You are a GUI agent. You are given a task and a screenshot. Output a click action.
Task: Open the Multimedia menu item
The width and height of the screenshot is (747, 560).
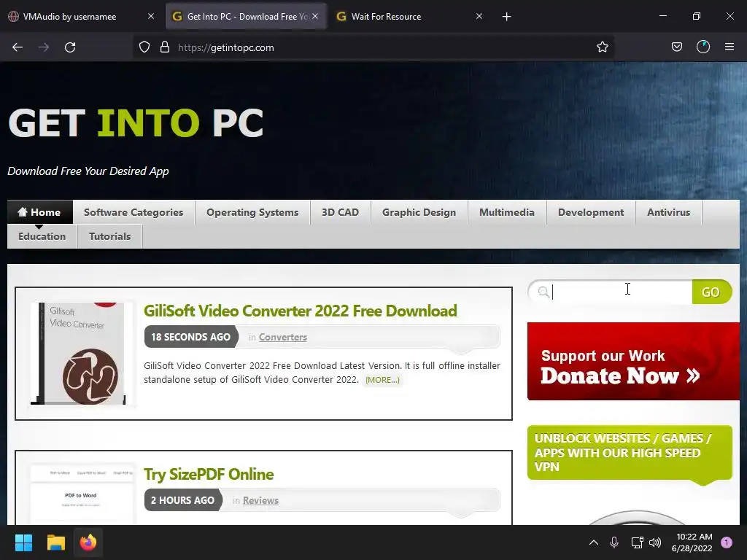point(507,212)
